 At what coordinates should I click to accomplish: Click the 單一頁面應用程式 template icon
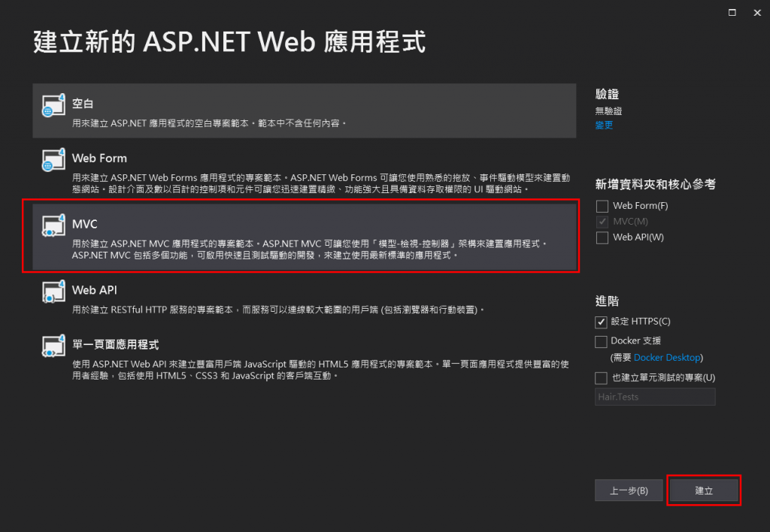click(x=53, y=346)
